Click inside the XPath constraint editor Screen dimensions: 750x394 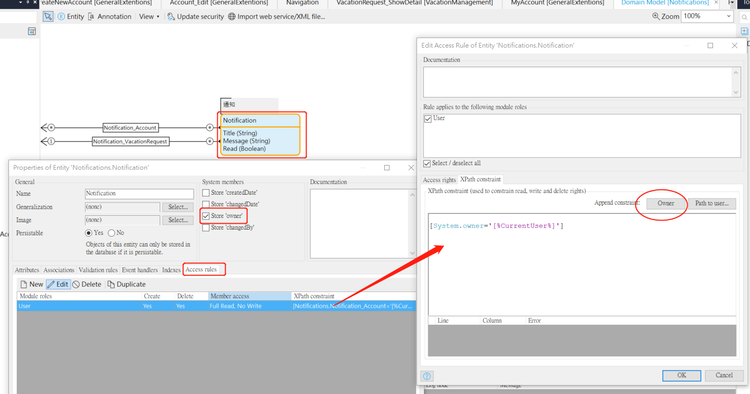pos(582,264)
